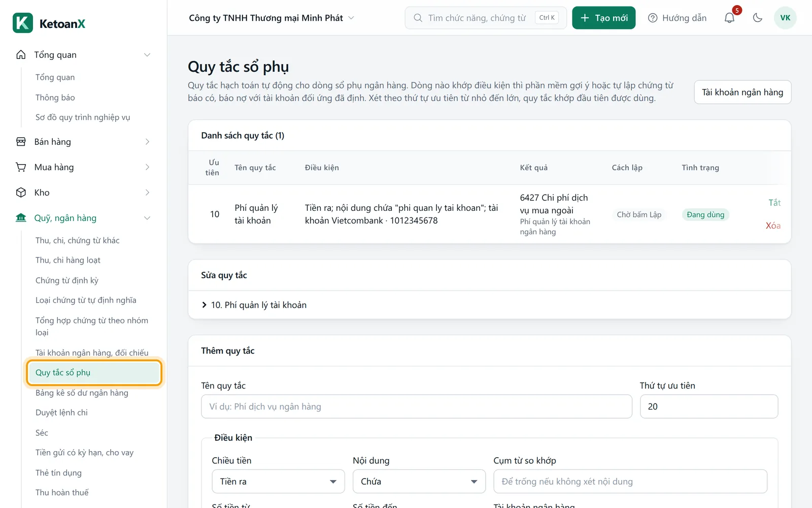
Task: Click the Đang dùng status badge
Action: pos(705,214)
